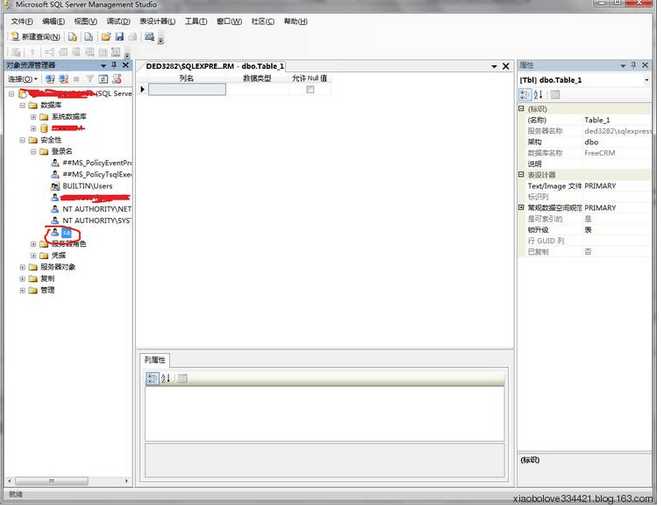Click the third icon in 列属性 toolbar

(x=182, y=378)
